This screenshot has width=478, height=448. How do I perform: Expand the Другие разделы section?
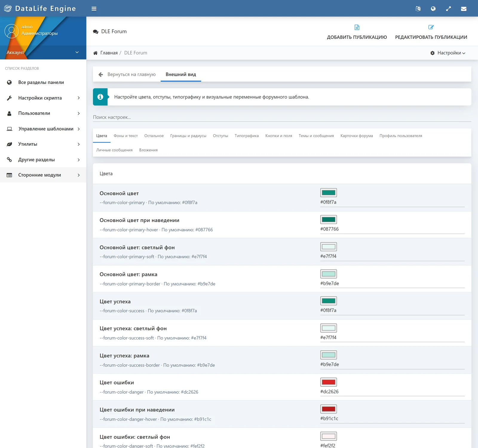click(43, 160)
